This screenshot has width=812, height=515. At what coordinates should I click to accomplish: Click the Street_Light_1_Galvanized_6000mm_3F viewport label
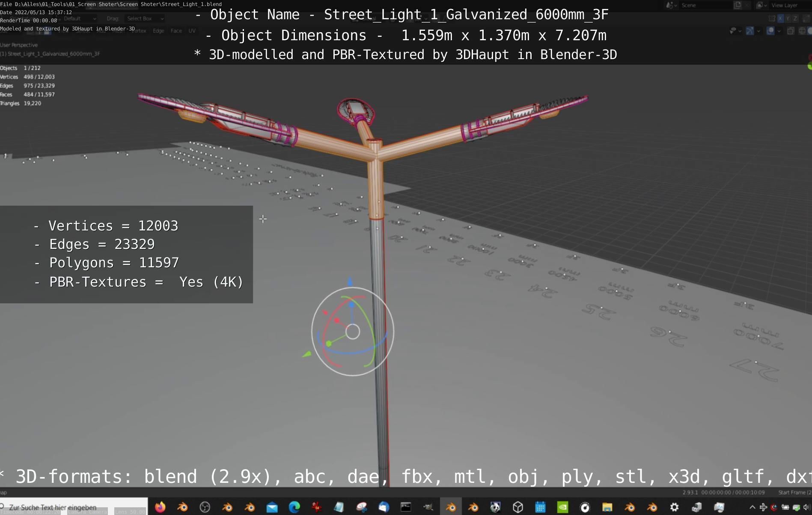pyautogui.click(x=50, y=54)
